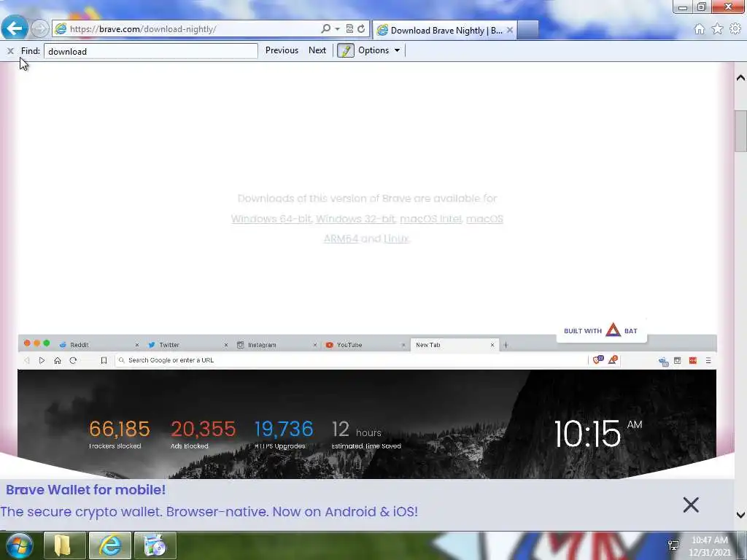Open the Windows 64-bit download link
Viewport: 747px width, 560px height.
[x=271, y=219]
